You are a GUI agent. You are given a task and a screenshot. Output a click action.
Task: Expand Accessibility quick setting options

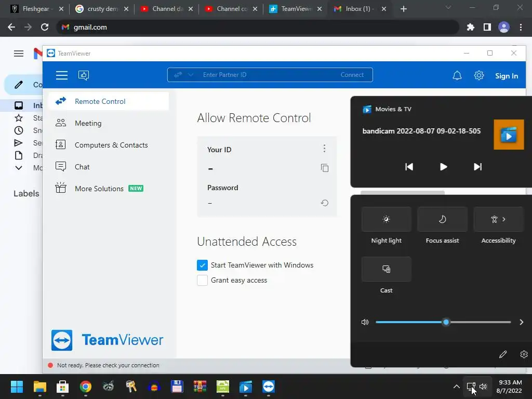click(x=504, y=219)
